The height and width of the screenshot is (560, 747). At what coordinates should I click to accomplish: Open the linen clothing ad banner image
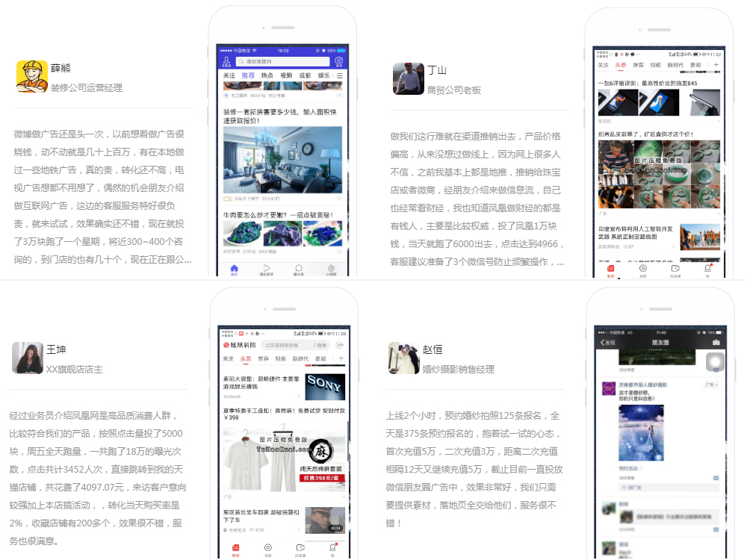[284, 458]
